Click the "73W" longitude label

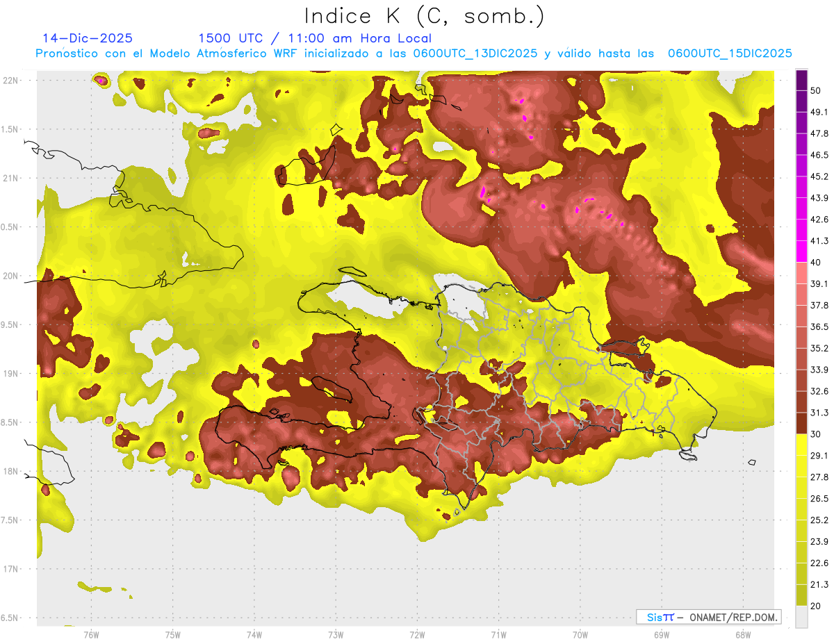(336, 635)
